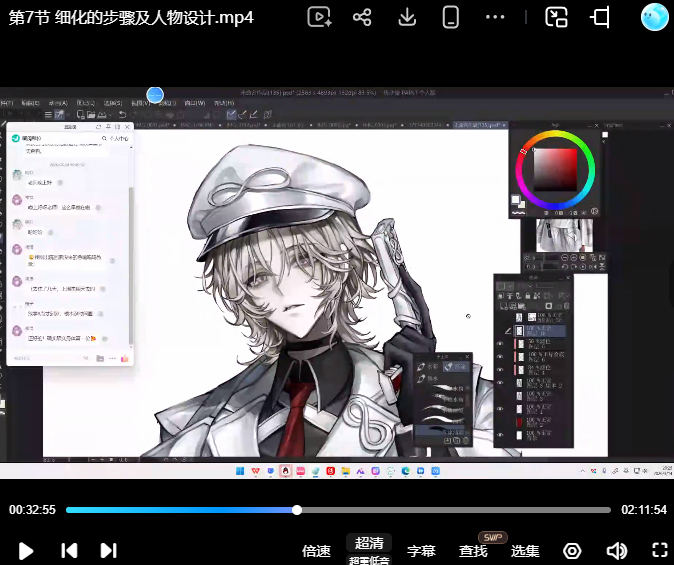Click the chat window scrollbar
The width and height of the screenshot is (674, 565).
(x=131, y=267)
